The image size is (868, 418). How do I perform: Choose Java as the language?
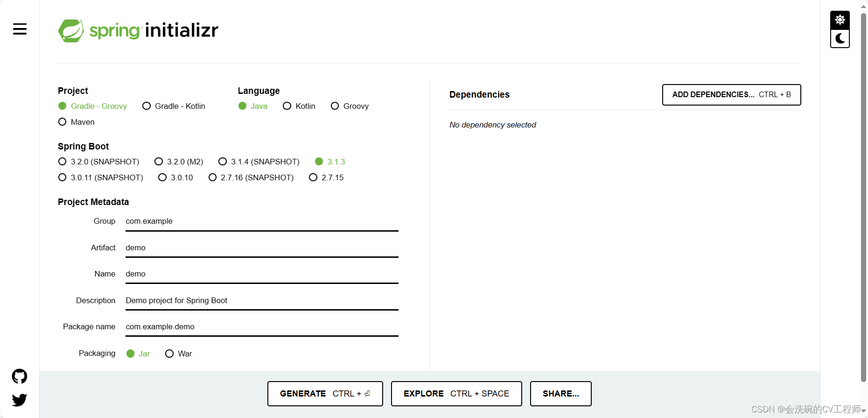tap(252, 106)
